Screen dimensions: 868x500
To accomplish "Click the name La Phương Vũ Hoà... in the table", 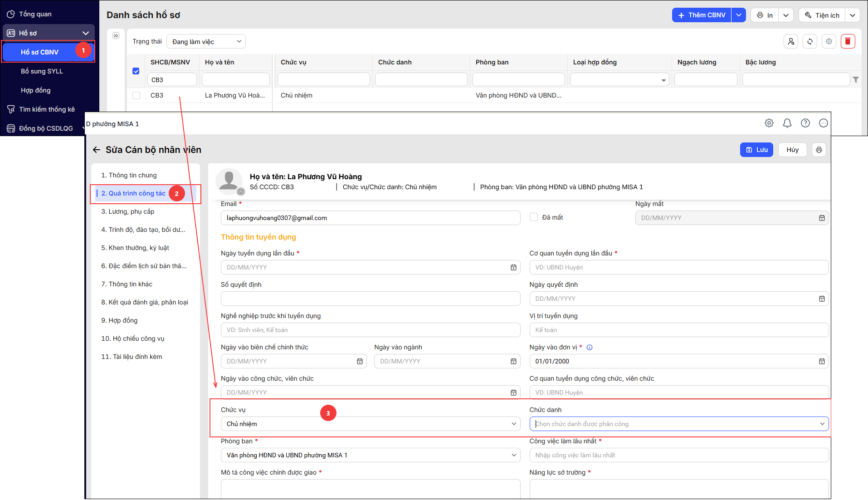I will click(235, 95).
